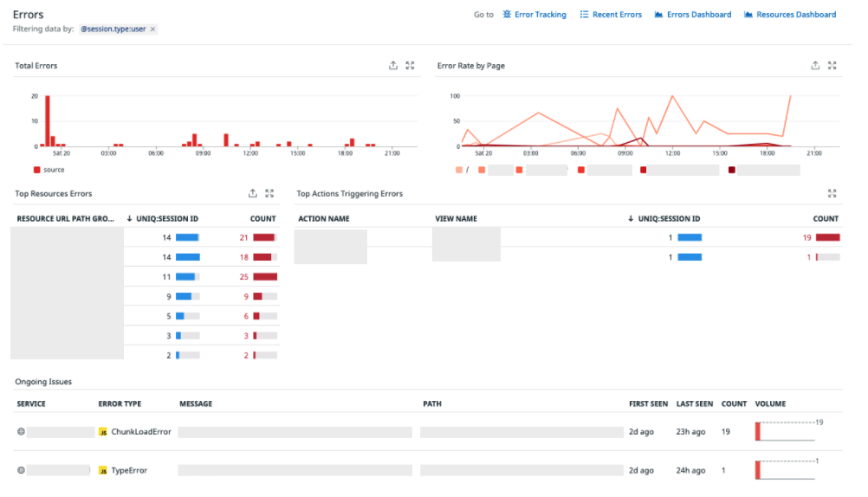Expand Top Resources Errors to fullscreen
Viewport: 868px width, 497px height.
coord(269,193)
